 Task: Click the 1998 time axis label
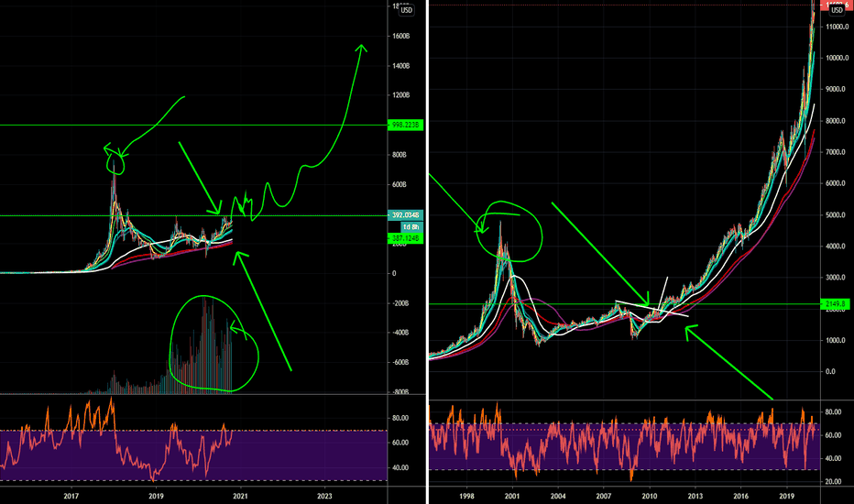tap(466, 496)
